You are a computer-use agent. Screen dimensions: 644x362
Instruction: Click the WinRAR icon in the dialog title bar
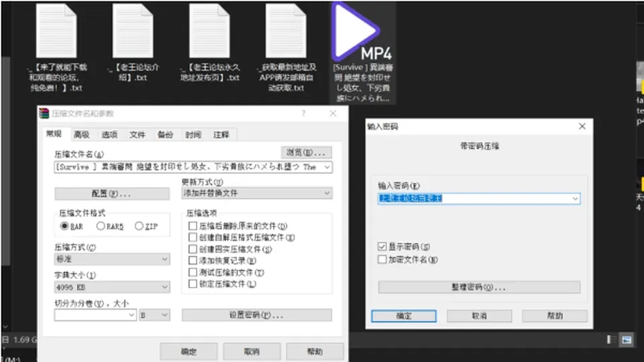[x=44, y=113]
